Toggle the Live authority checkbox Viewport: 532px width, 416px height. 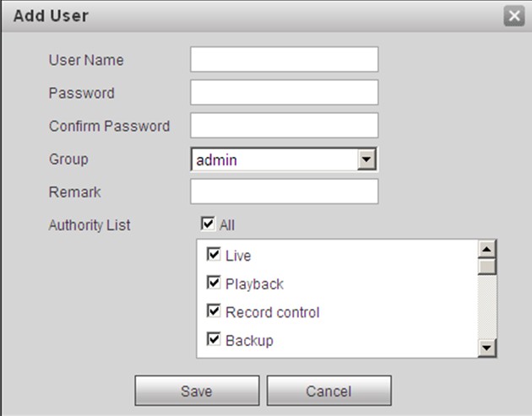point(214,254)
